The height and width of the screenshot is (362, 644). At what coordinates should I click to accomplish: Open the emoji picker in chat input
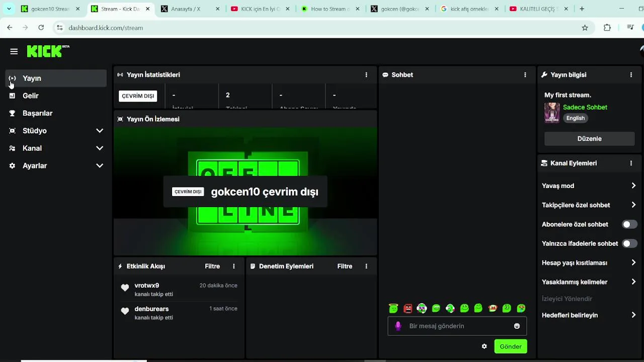[517, 326]
